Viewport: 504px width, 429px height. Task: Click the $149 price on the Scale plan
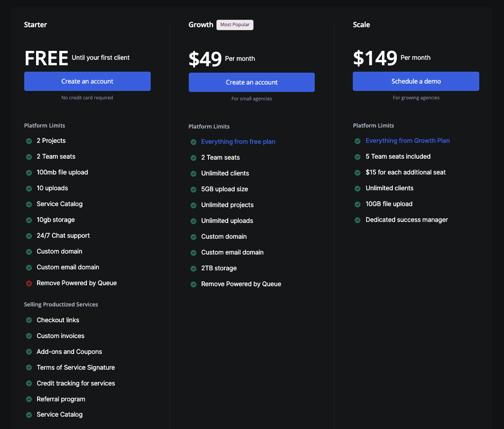coord(375,58)
